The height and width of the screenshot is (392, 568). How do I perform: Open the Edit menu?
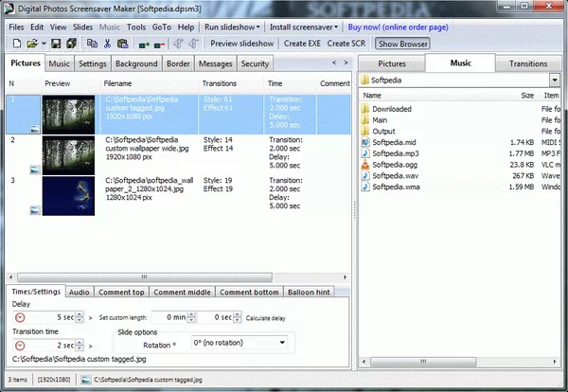(37, 27)
